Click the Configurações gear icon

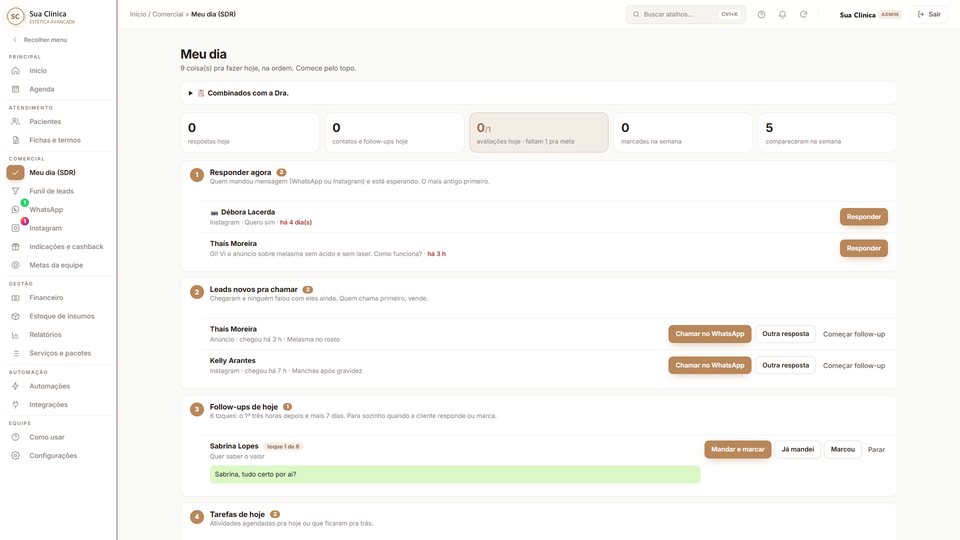tap(15, 456)
